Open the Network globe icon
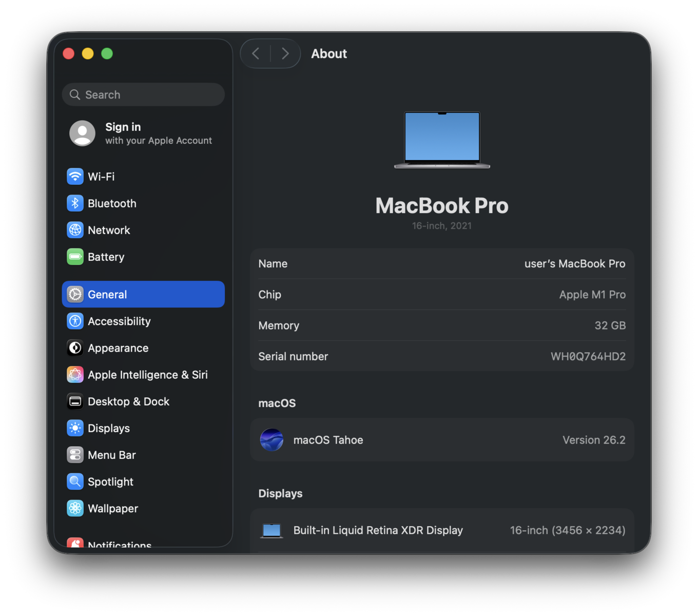The width and height of the screenshot is (698, 616). pos(75,230)
